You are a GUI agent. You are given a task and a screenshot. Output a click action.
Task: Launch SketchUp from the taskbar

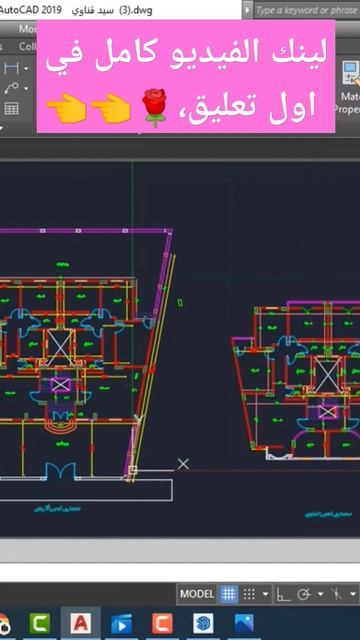(x=203, y=623)
